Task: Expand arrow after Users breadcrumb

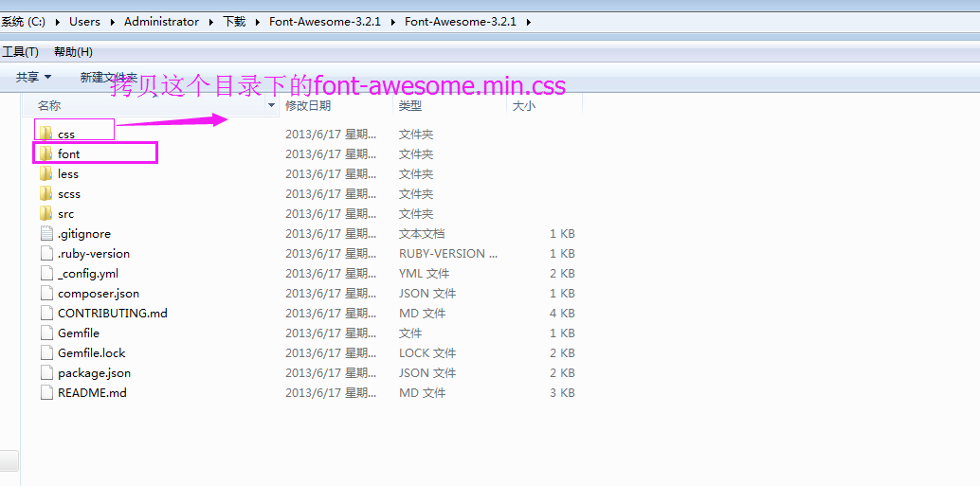Action: coord(113,21)
